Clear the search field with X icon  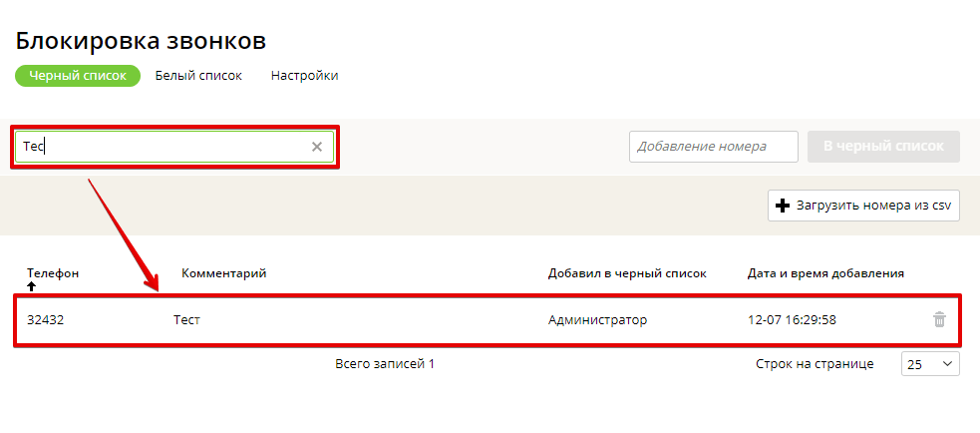(317, 147)
